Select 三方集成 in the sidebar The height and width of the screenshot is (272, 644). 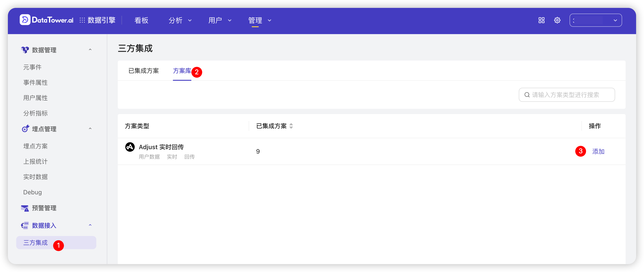pos(35,242)
